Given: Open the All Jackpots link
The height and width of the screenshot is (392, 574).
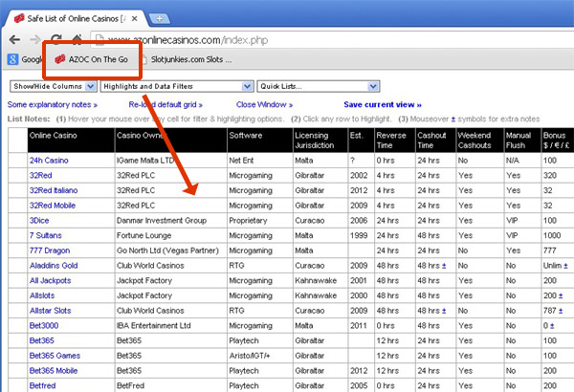Looking at the screenshot, I should coord(50,281).
